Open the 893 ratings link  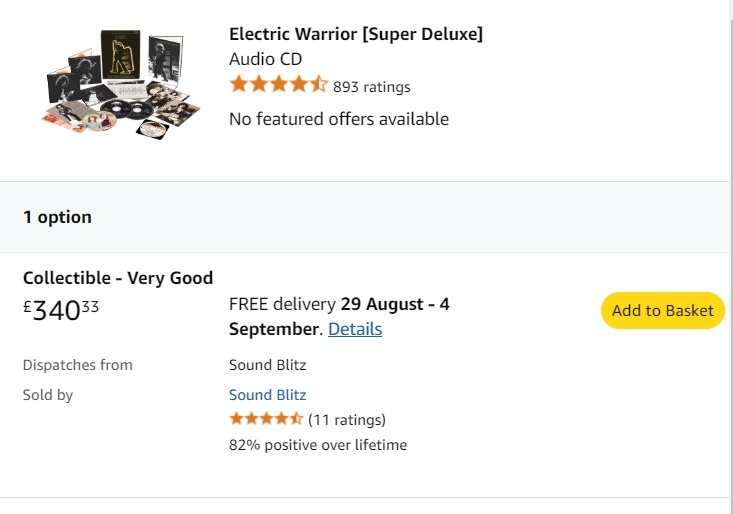click(371, 87)
